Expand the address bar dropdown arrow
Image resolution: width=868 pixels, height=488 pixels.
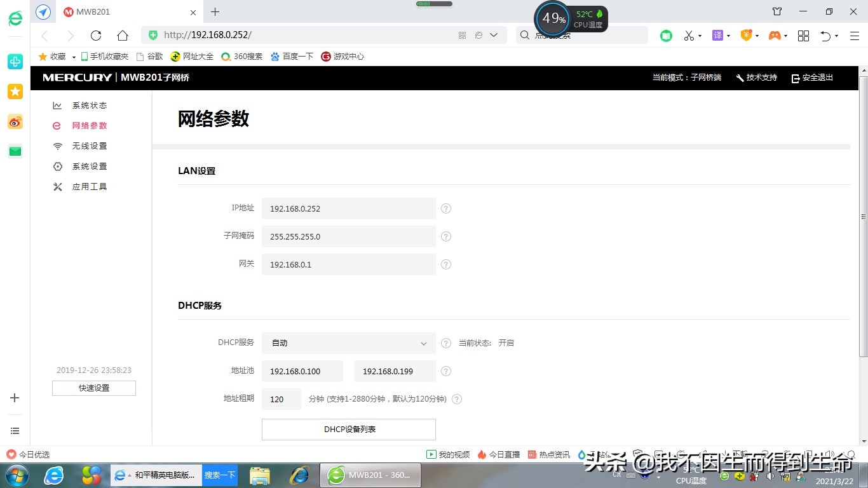[x=494, y=36]
